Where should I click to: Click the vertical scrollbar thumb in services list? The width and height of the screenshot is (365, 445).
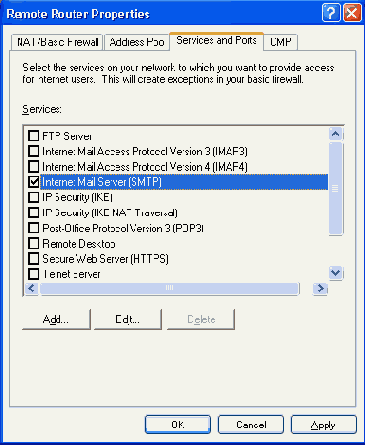click(x=336, y=188)
